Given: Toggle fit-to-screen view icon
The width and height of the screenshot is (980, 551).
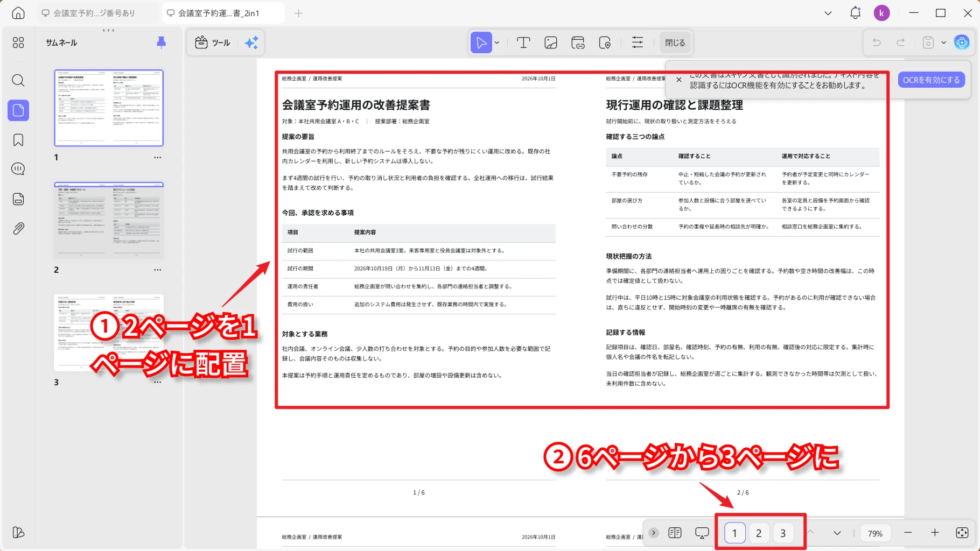Looking at the screenshot, I should click(962, 533).
